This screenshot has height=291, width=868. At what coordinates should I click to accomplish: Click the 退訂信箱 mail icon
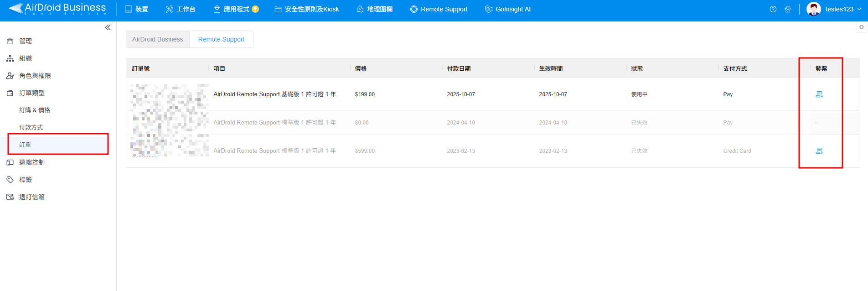click(10, 197)
